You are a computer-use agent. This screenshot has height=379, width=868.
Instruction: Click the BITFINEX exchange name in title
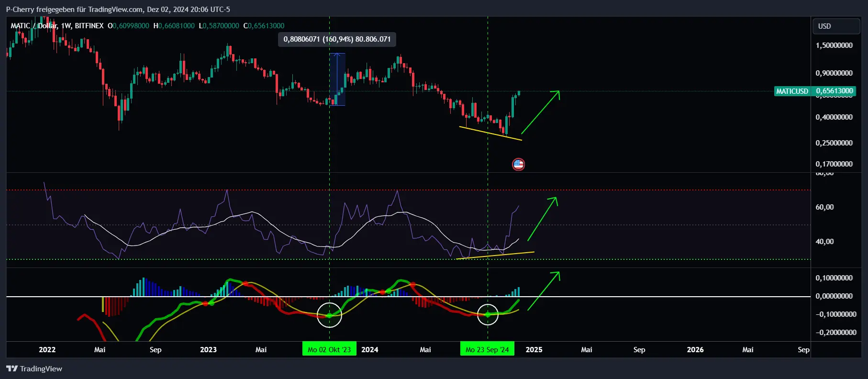tap(89, 26)
